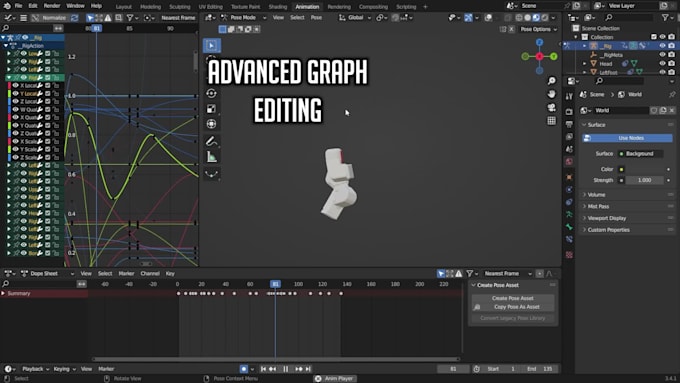Open the Pose Mode dropdown

pyautogui.click(x=243, y=18)
